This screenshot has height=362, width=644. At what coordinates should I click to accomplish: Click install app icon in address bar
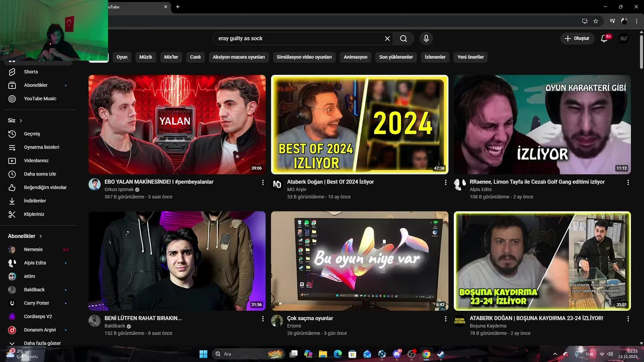[585, 21]
